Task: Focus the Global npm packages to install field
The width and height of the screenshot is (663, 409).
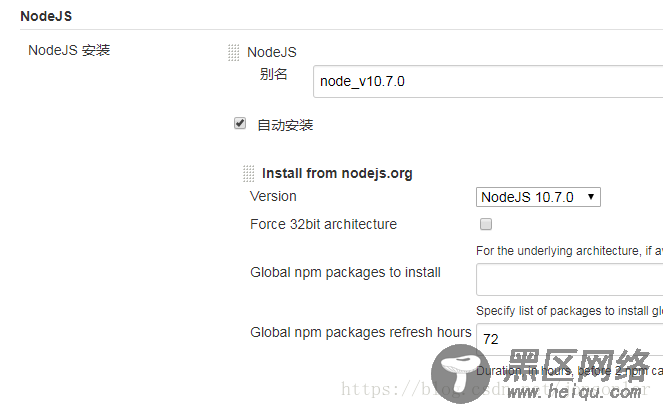Action: 570,279
